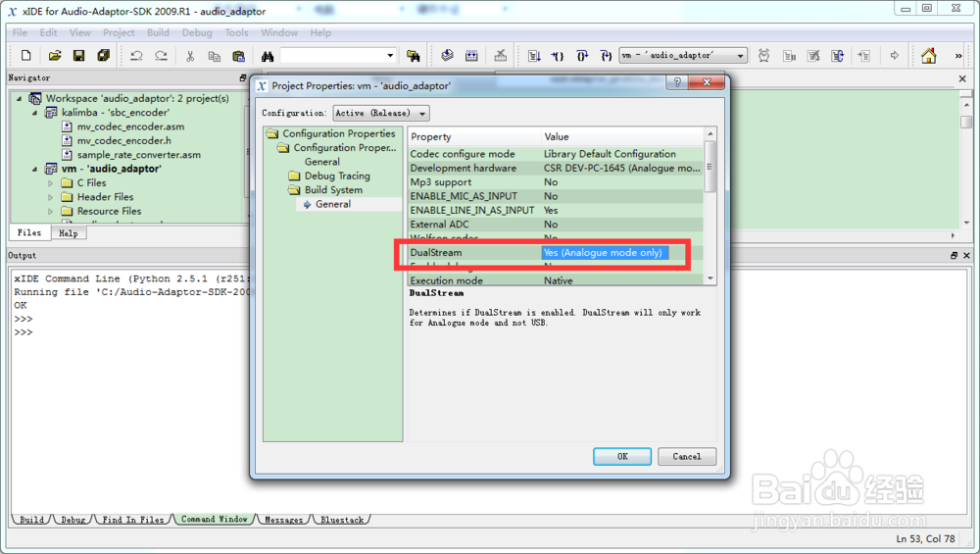Undo the last action via toolbar
This screenshot has width=980, height=554.
click(136, 56)
